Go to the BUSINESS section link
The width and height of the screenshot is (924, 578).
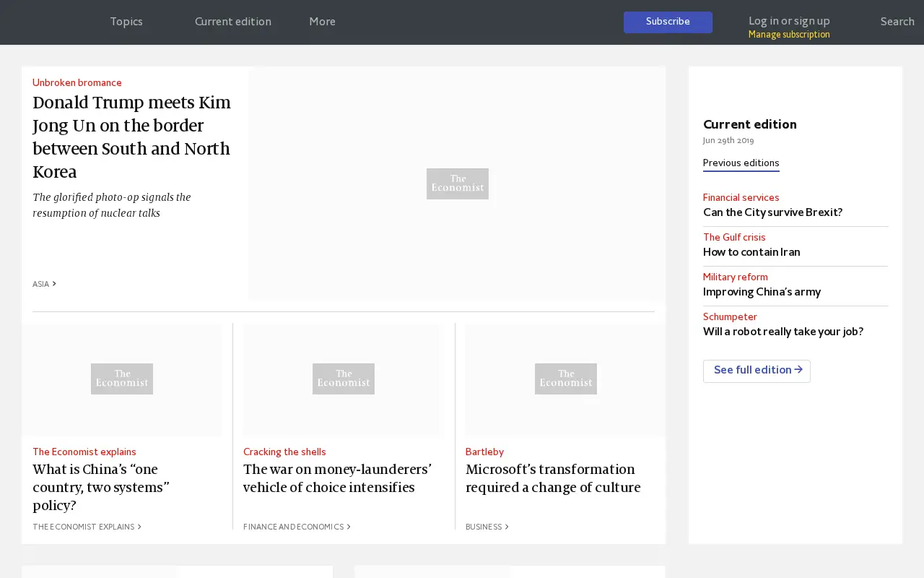point(487,527)
